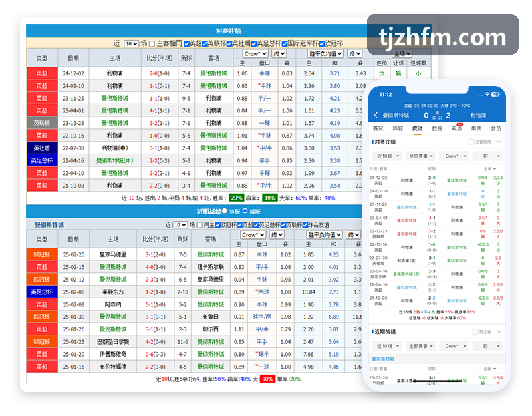
Task: Open the 初 dropdown in phone 对赛往绩
Action: pyautogui.click(x=488, y=156)
